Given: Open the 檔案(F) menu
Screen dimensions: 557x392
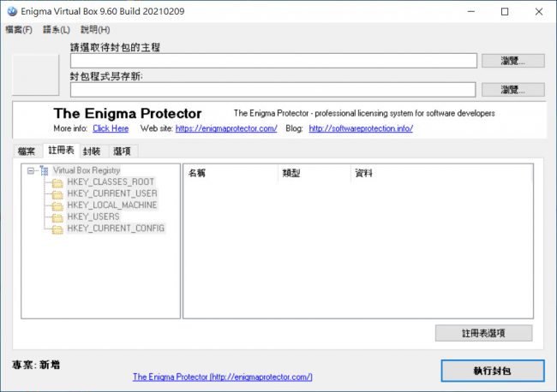Looking at the screenshot, I should pyautogui.click(x=18, y=30).
